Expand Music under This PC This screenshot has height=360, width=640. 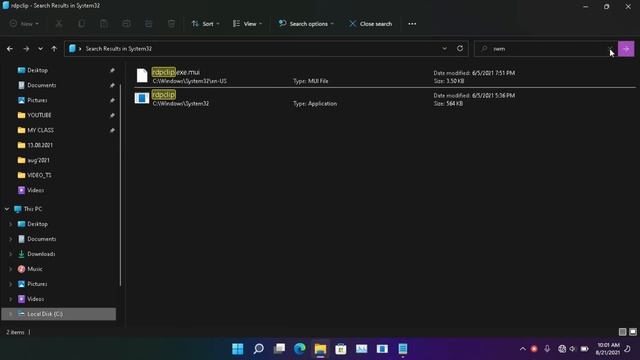pyautogui.click(x=11, y=269)
